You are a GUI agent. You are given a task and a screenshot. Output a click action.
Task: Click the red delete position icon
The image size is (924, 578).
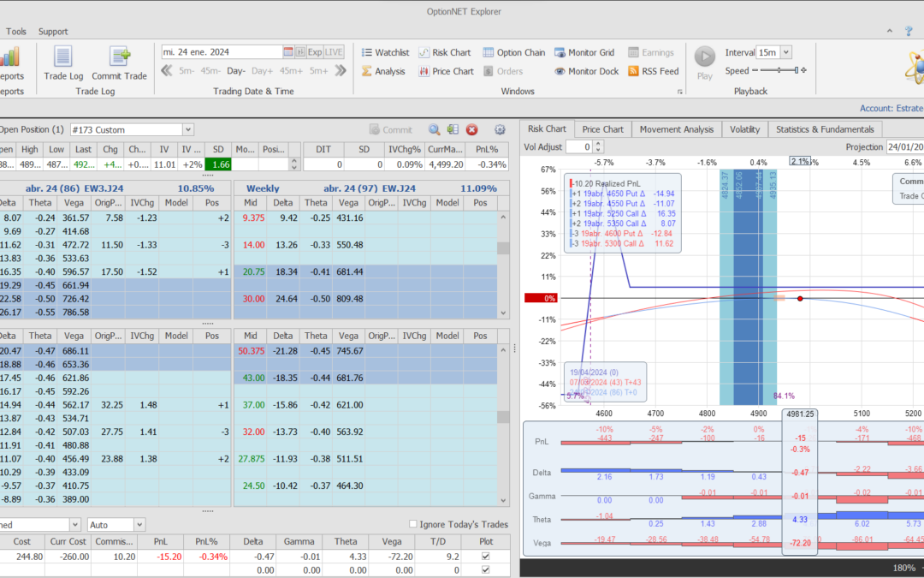(x=471, y=130)
